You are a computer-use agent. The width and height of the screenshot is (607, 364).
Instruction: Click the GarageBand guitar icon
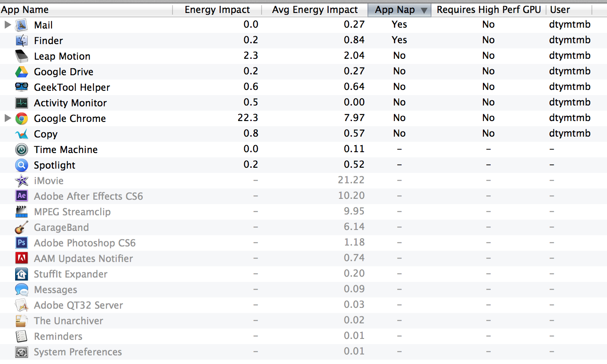(22, 227)
